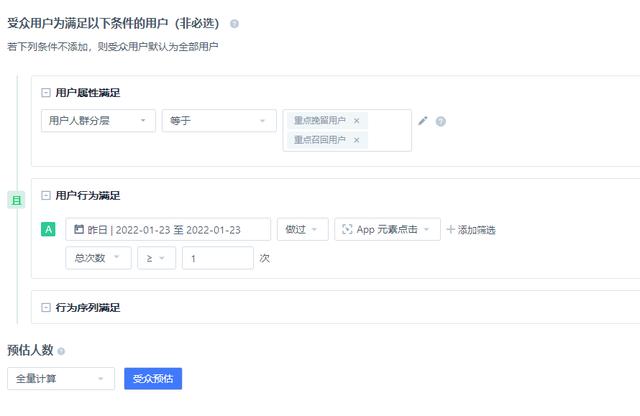Collapse the 用户行为满足 section
The width and height of the screenshot is (640, 416).
46,196
